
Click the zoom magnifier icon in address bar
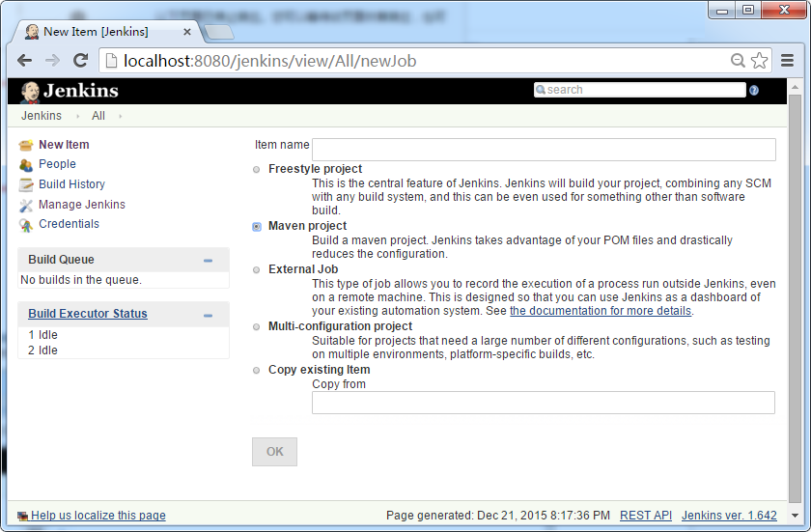point(738,61)
